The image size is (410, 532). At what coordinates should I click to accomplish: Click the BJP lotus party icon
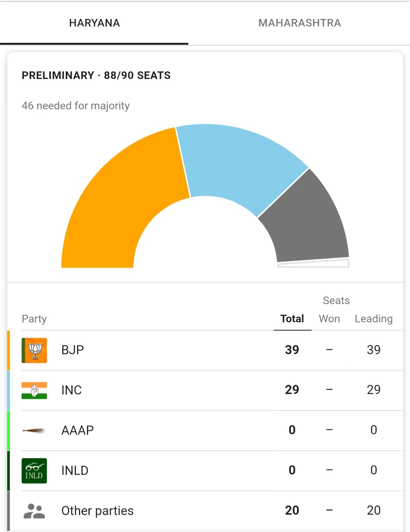[x=34, y=350]
